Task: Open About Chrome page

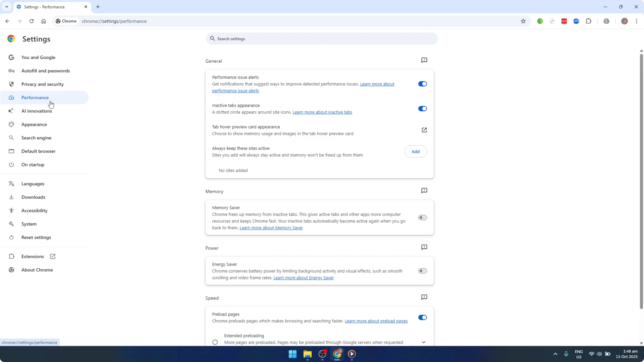Action: click(44, 270)
